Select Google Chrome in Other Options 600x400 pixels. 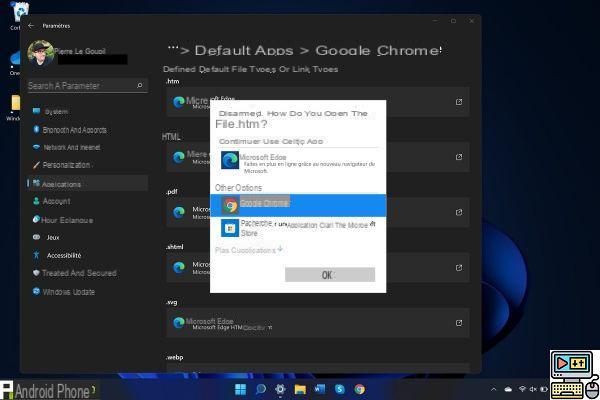pos(298,205)
